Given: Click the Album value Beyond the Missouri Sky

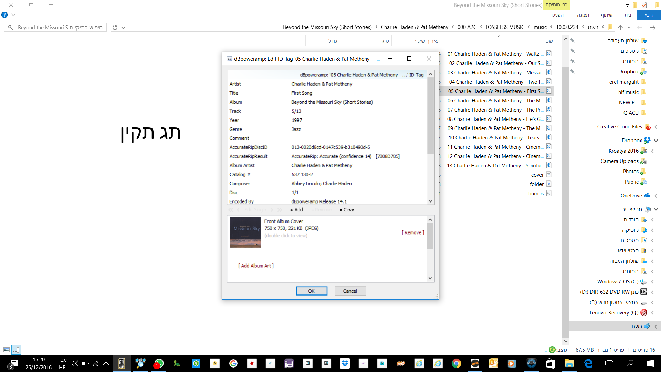Looking at the screenshot, I should pyautogui.click(x=332, y=102).
